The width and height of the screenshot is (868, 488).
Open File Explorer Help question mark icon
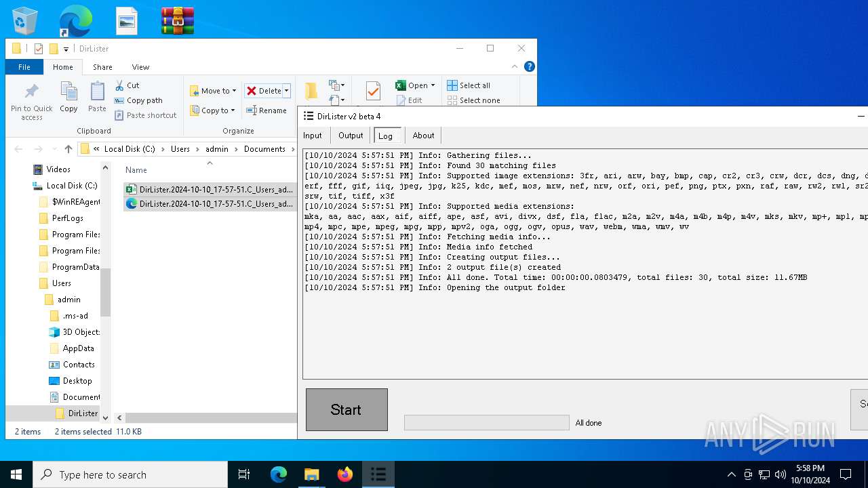[x=530, y=66]
